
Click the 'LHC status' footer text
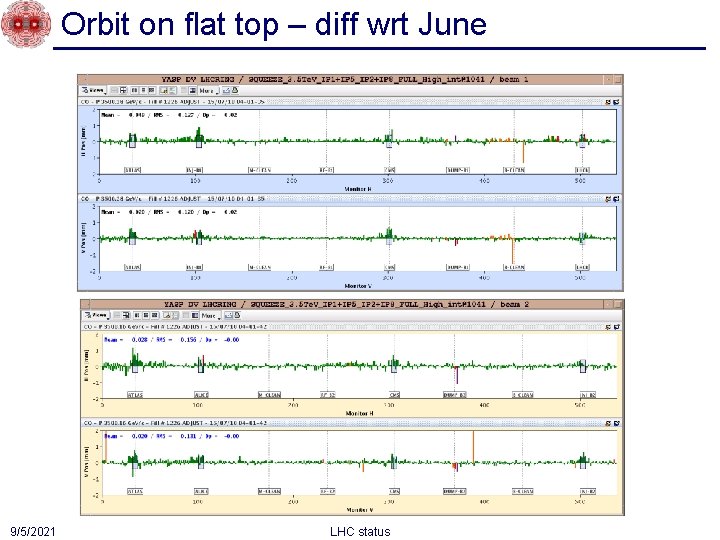[x=360, y=532]
